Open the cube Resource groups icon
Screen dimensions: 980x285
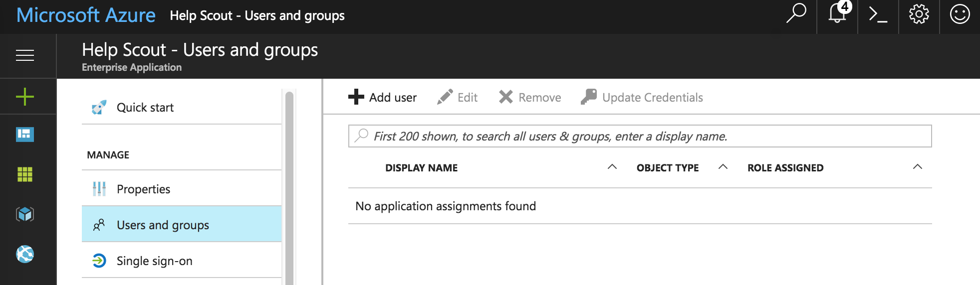pos(25,214)
